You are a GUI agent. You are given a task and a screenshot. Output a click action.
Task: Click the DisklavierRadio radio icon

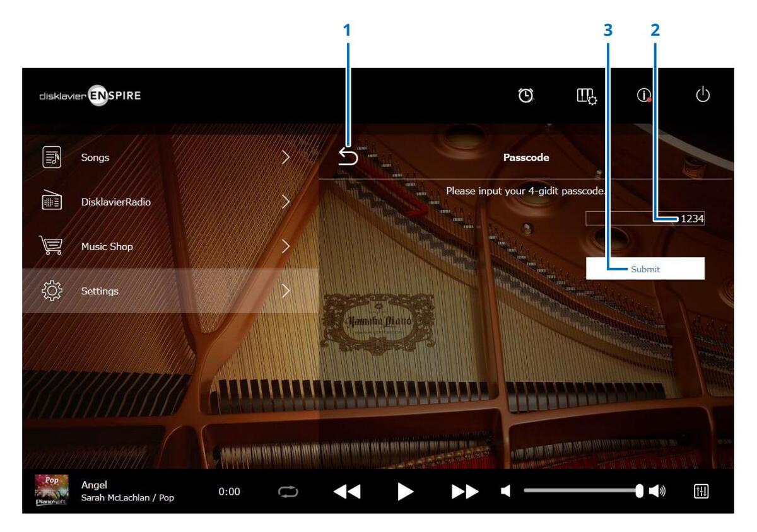52,202
